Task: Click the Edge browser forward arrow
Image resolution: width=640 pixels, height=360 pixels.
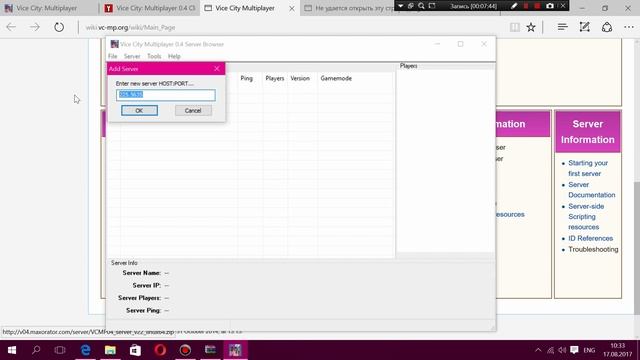Action: [x=35, y=27]
